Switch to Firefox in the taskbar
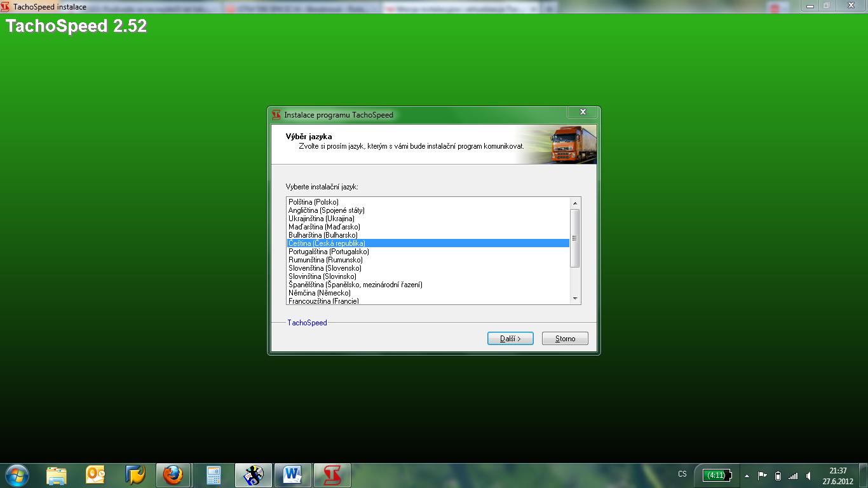This screenshot has height=488, width=868. coord(173,475)
